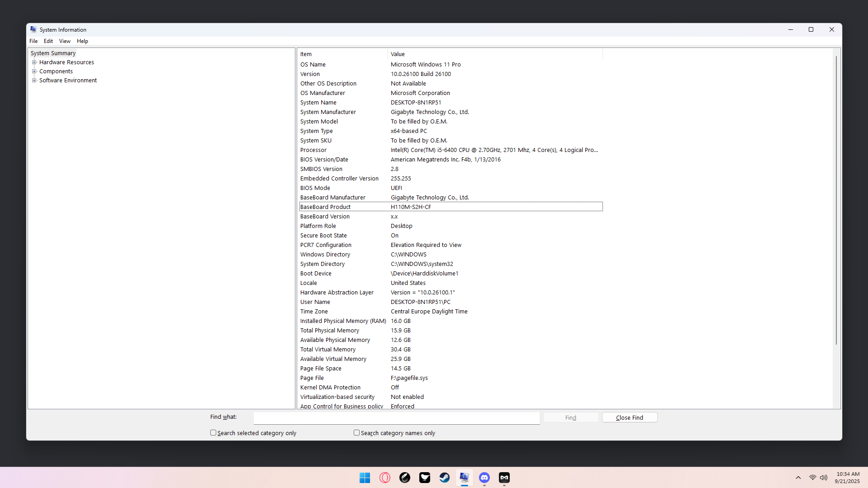Click the Find what input field
Image resolution: width=868 pixels, height=488 pixels.
[397, 418]
